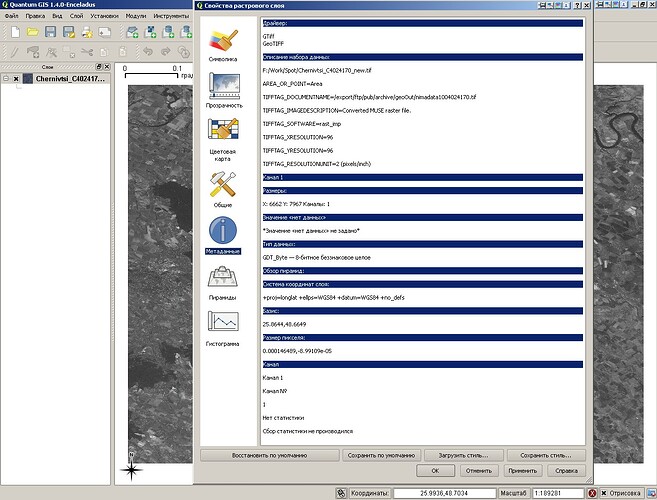Viewport: 657px width, 500px height.
Task: Click the scale field showing 1:189281
Action: [x=558, y=493]
